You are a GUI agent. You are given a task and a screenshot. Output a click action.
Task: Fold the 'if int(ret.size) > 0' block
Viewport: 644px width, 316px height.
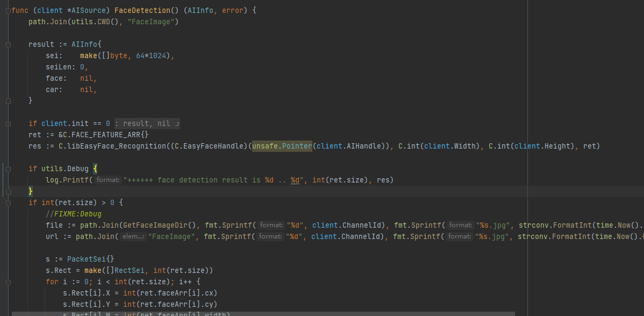coord(8,203)
